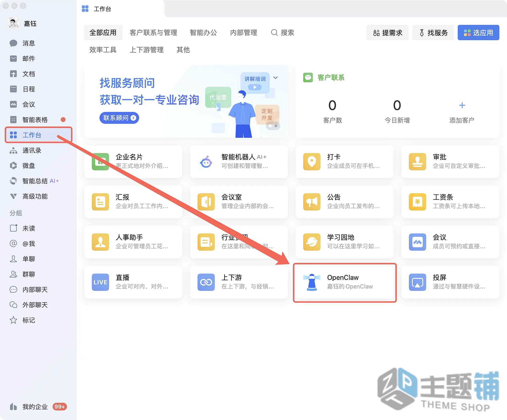Click the 搜索 search field

click(x=282, y=33)
